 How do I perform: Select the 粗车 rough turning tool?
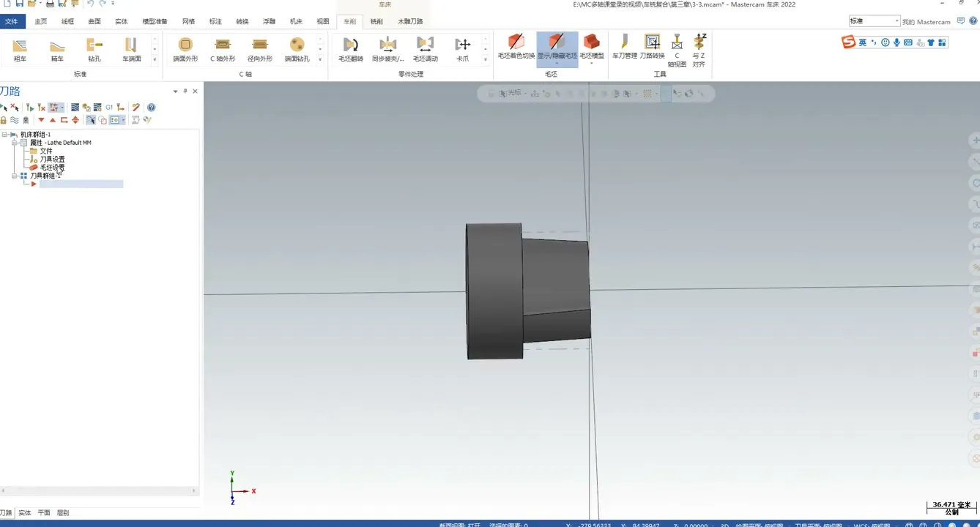20,49
